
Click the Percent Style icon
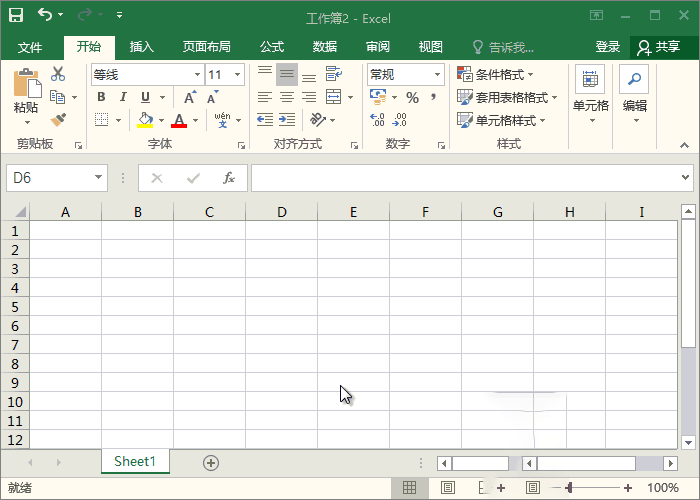click(412, 98)
